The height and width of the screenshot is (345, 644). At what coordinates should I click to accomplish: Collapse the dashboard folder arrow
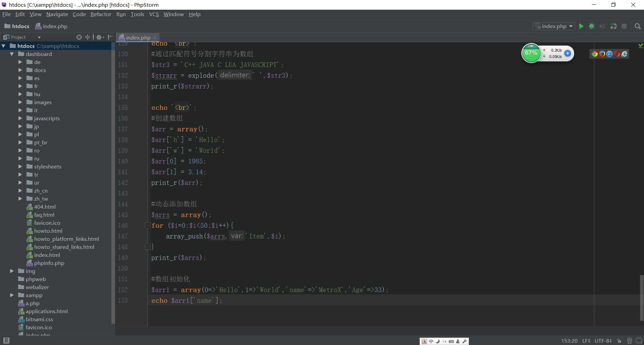point(12,54)
